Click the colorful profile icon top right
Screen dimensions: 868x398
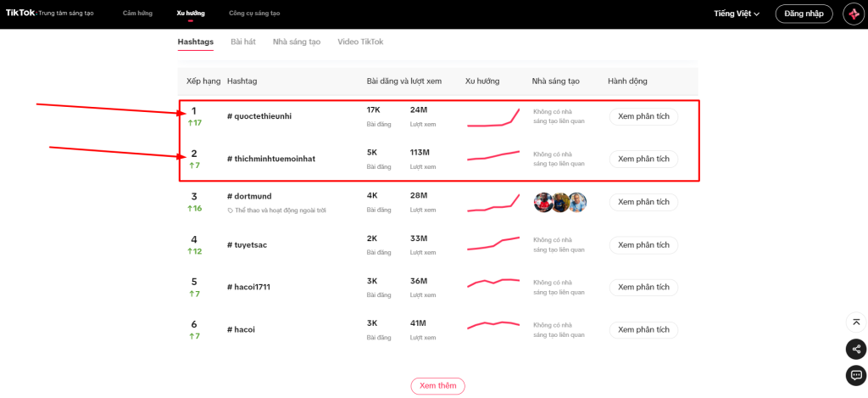pos(852,14)
